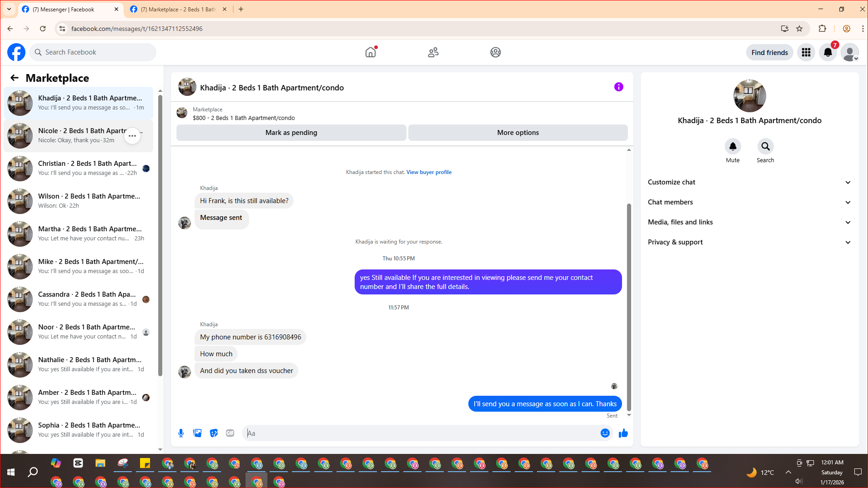Open the Home feed icon
Viewport: 868px width, 488px height.
[x=371, y=52]
